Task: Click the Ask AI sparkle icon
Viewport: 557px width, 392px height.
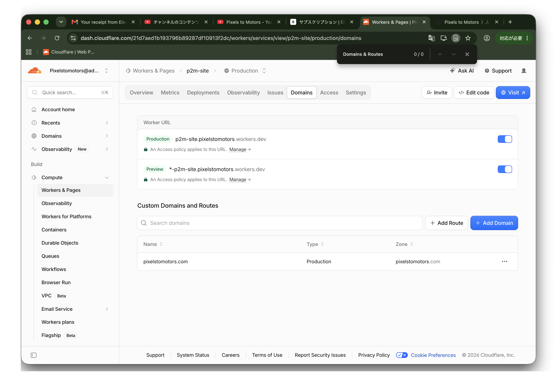Action: 452,70
